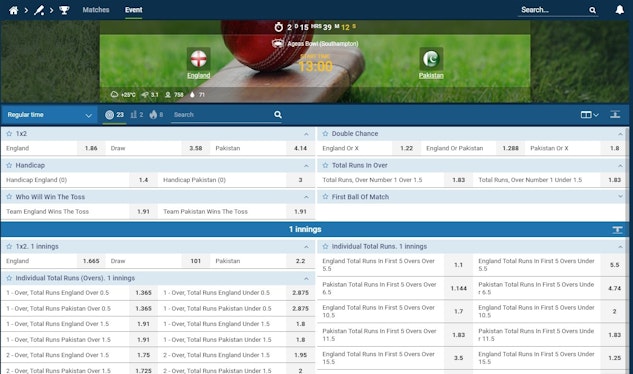Image resolution: width=633 pixels, height=374 pixels.
Task: Favorite the 1x2. 1 innings star
Action: pyautogui.click(x=9, y=246)
